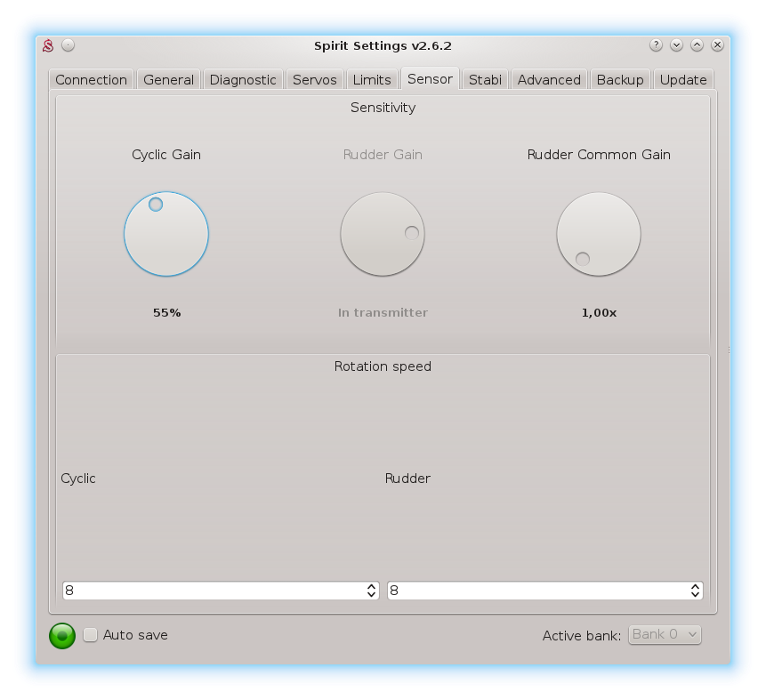Show the Update tab
766x700 pixels.
pos(683,80)
